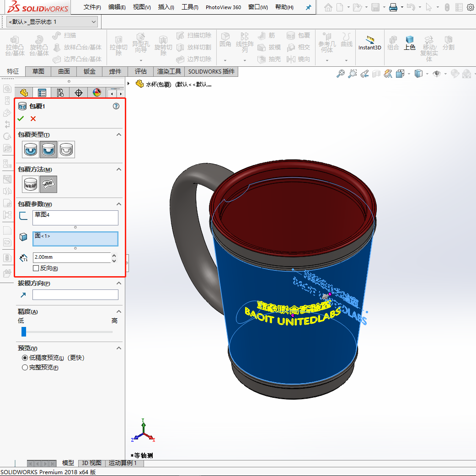Click the 拉伸凸台/基体 extrude boss tool
Screen dimensions: 476x476
15,46
